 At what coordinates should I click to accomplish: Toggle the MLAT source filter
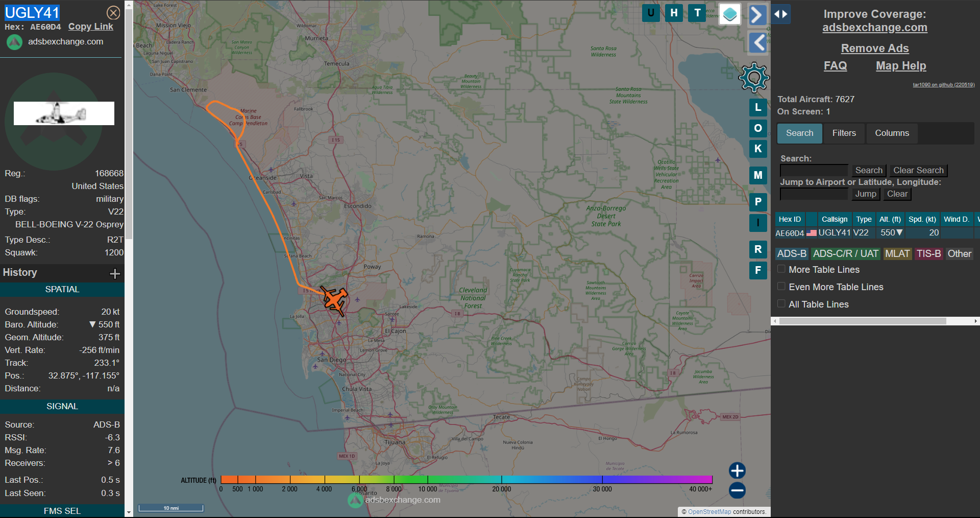coord(897,254)
